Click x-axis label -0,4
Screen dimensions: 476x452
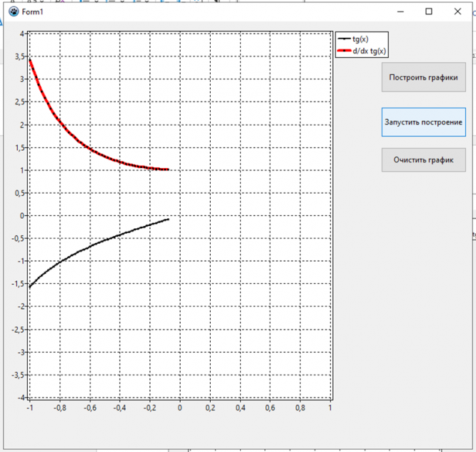pos(119,408)
